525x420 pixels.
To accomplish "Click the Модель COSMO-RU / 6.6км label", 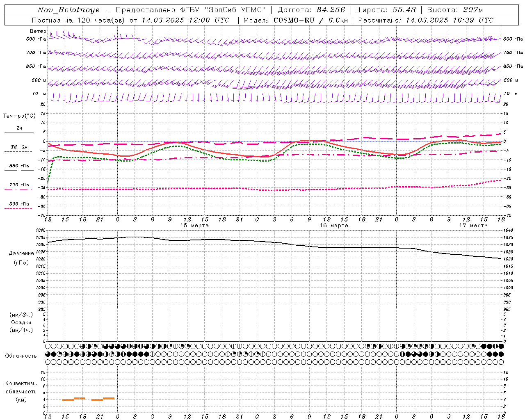I will [x=295, y=20].
